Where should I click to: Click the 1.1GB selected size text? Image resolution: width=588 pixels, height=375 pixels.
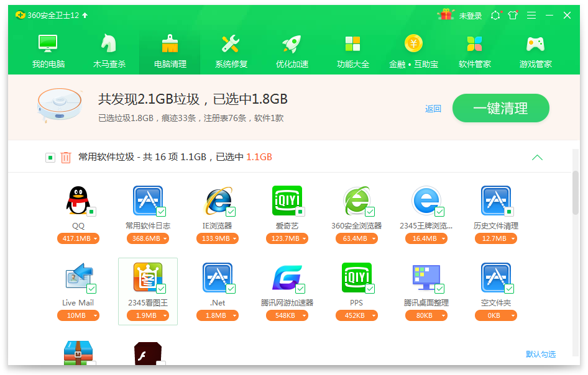pyautogui.click(x=259, y=157)
